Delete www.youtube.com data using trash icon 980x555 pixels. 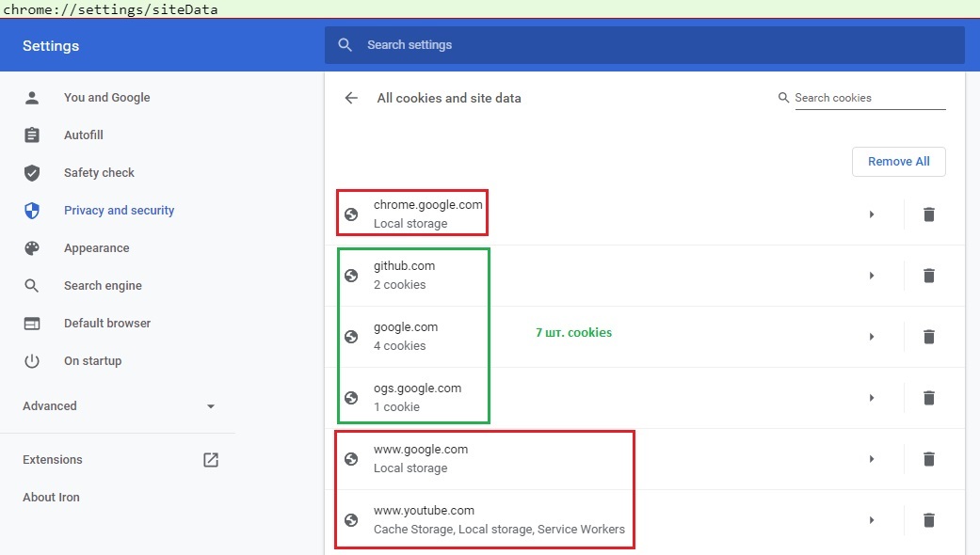click(x=929, y=520)
